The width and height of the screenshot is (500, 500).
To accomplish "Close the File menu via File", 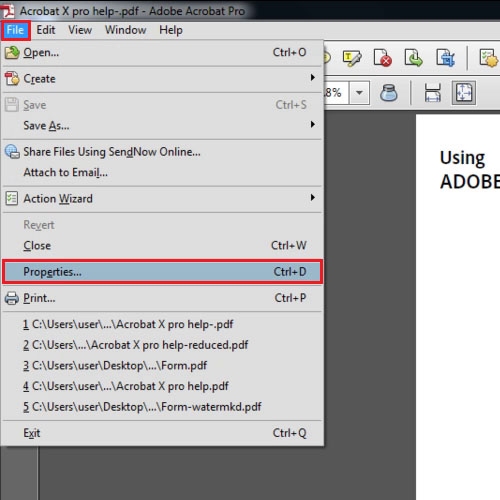I will [x=16, y=30].
